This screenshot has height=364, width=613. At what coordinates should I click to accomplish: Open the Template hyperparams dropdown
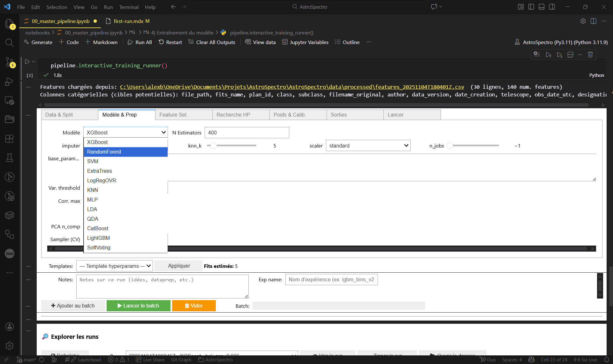coord(114,266)
